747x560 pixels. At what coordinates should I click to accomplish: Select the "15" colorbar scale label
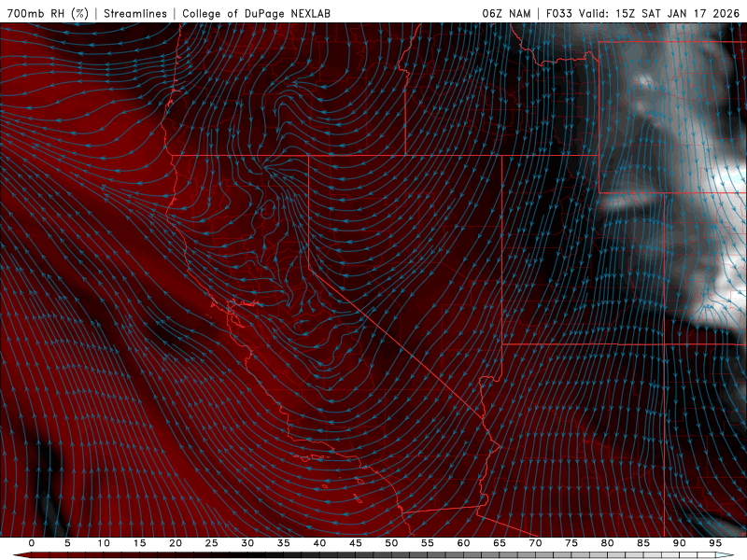coord(139,543)
